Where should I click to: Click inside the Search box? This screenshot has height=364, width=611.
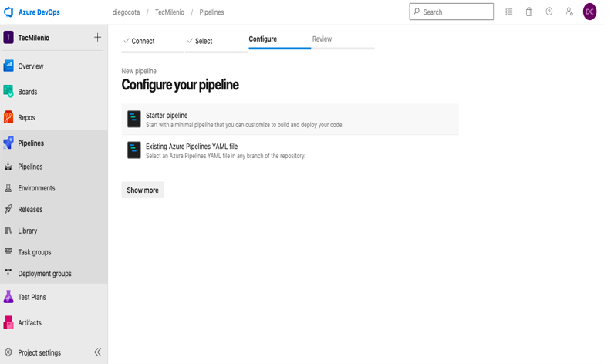(451, 12)
